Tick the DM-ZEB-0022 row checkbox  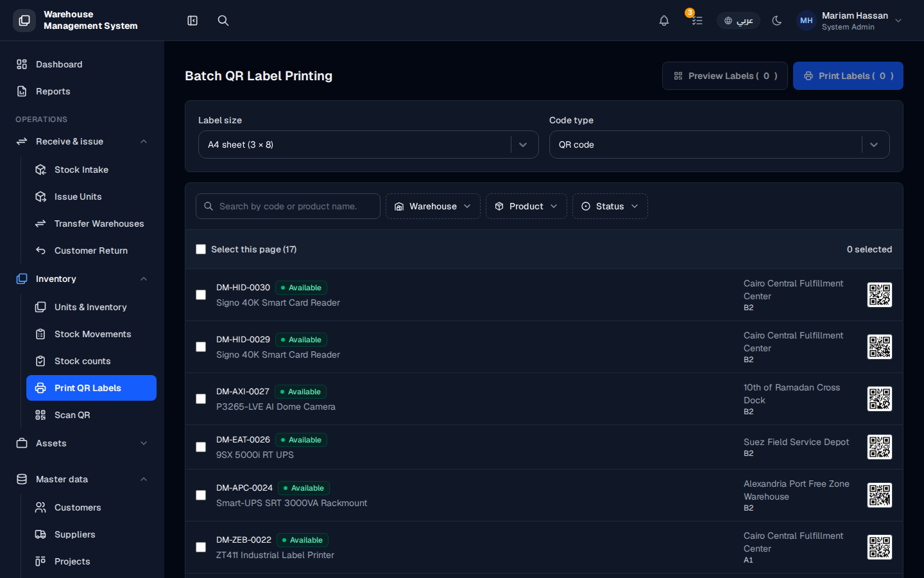click(x=201, y=547)
